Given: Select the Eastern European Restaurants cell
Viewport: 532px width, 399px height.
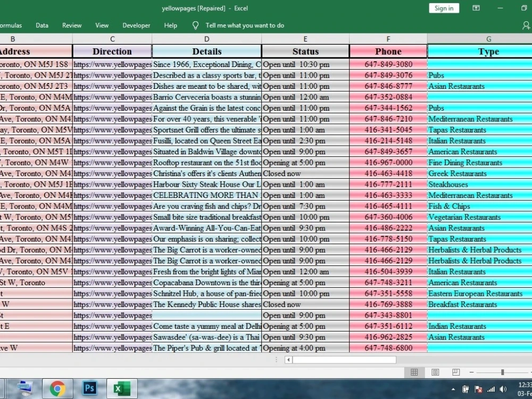Looking at the screenshot, I should pos(480,293).
